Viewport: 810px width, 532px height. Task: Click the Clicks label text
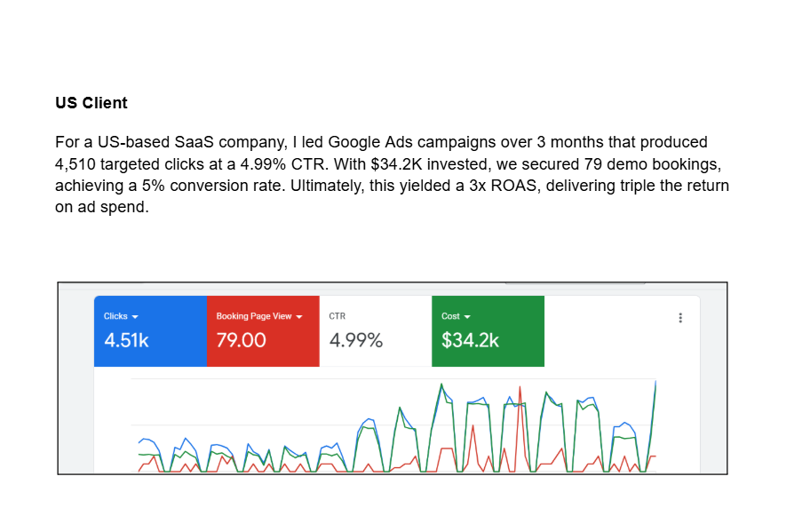tap(115, 316)
